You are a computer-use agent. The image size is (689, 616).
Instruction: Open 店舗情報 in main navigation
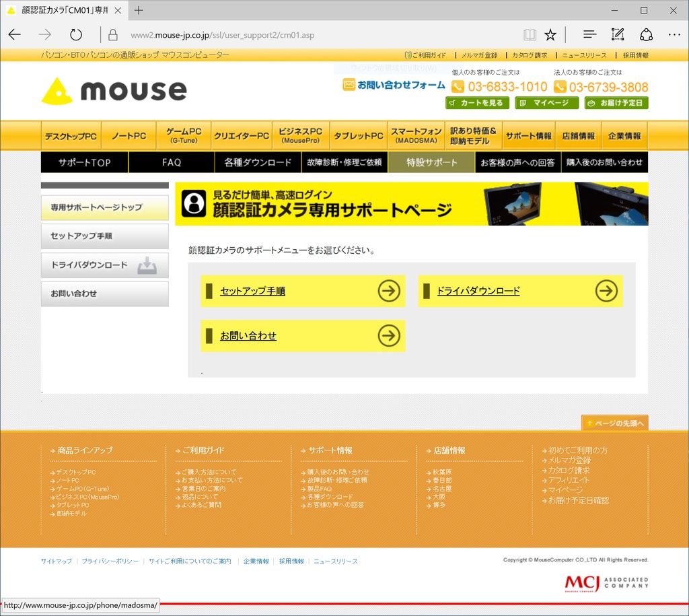coord(578,136)
